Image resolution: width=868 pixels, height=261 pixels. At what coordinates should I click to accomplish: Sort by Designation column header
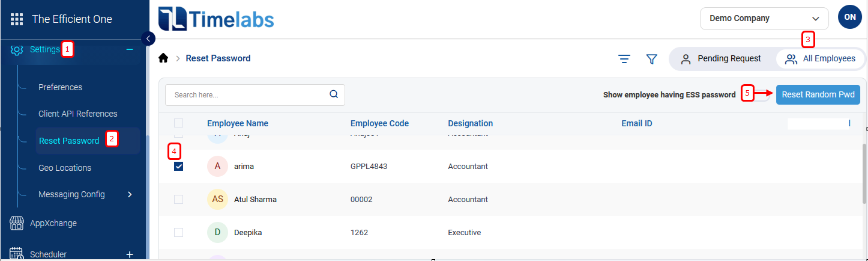coord(471,123)
